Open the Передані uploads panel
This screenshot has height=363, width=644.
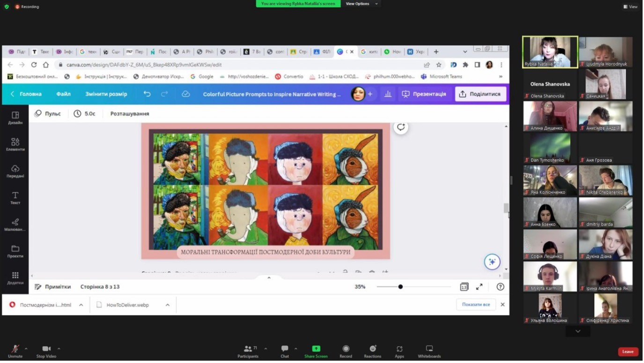point(15,171)
